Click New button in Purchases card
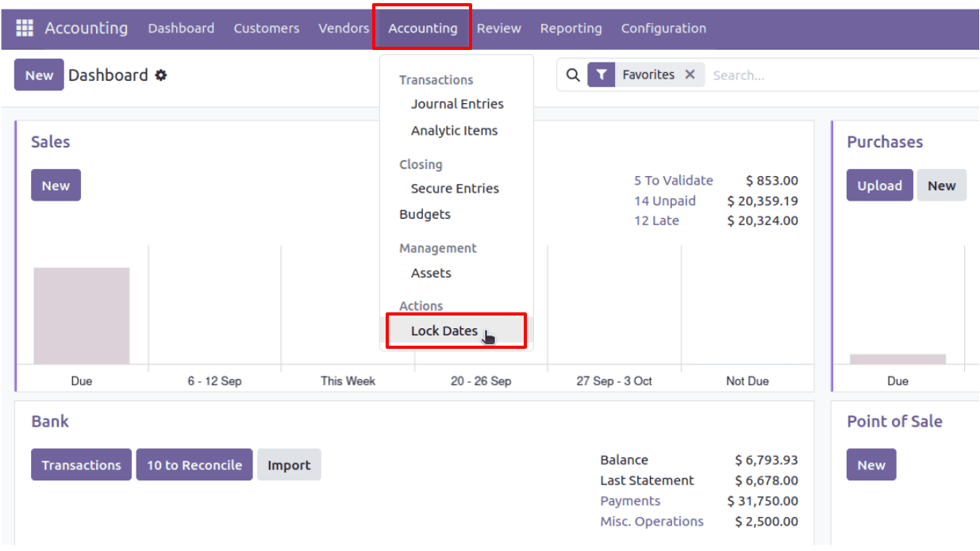Viewport: 980px width, 551px height. click(x=942, y=186)
